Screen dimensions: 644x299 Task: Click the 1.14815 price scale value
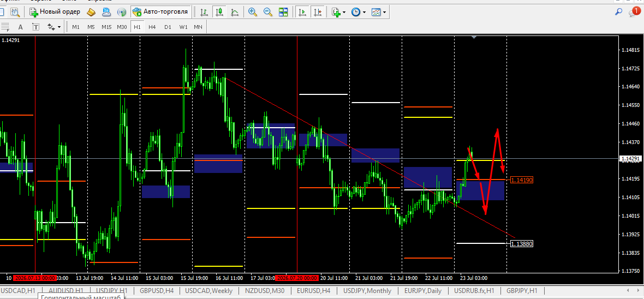(x=630, y=50)
